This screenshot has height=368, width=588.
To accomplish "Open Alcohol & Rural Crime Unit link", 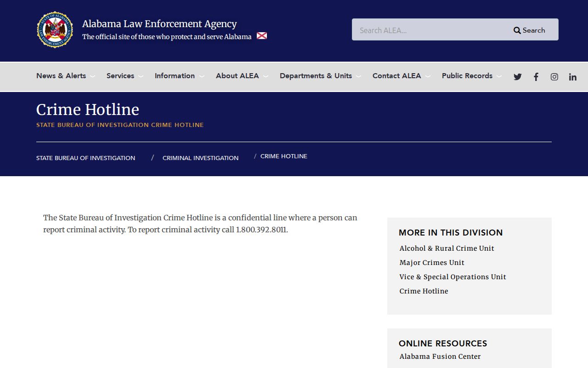I will point(447,248).
